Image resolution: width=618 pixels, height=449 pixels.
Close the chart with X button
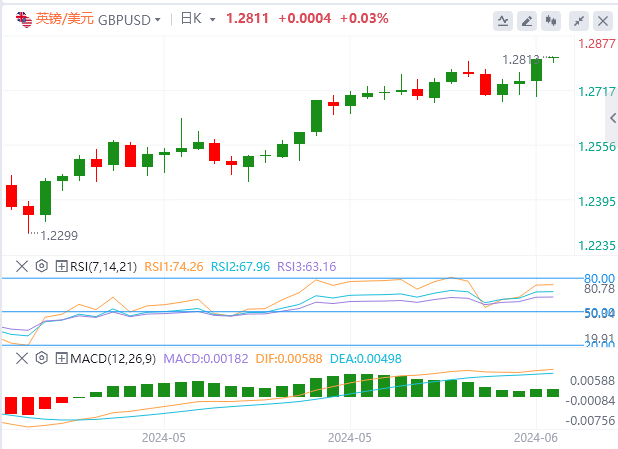[x=604, y=20]
